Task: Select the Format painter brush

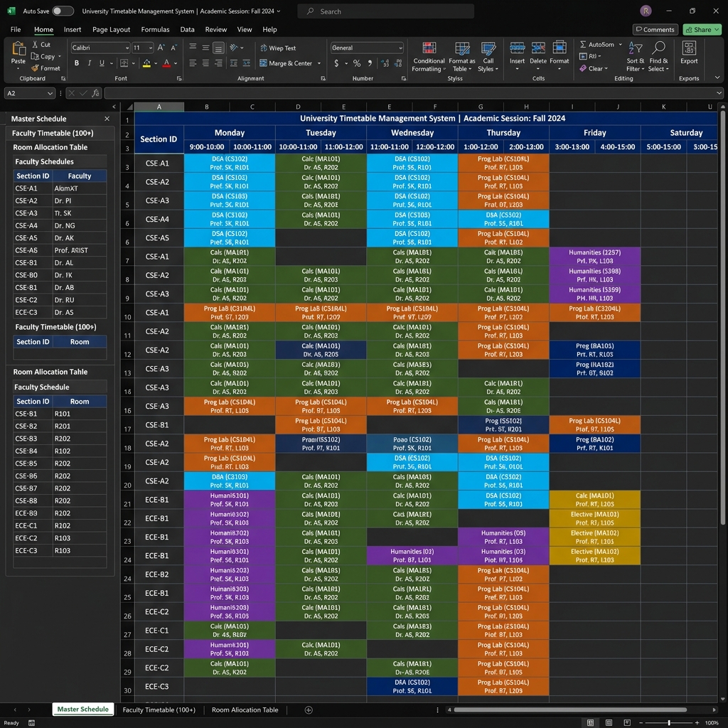Action: (36, 68)
